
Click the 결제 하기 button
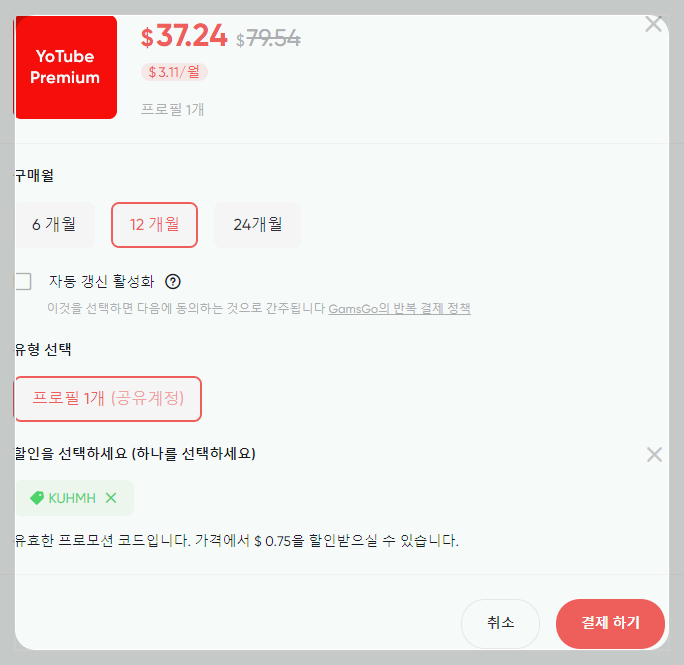point(610,623)
